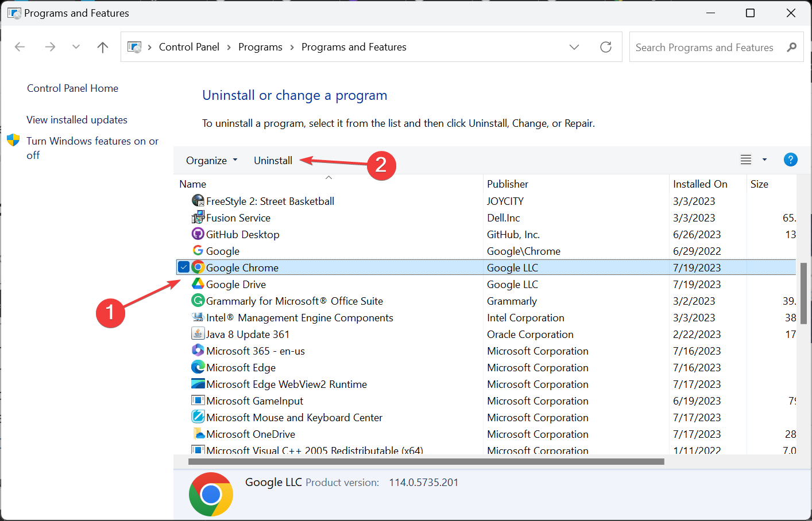
Task: Uncheck the Google Chrome selection checkbox
Action: point(184,267)
